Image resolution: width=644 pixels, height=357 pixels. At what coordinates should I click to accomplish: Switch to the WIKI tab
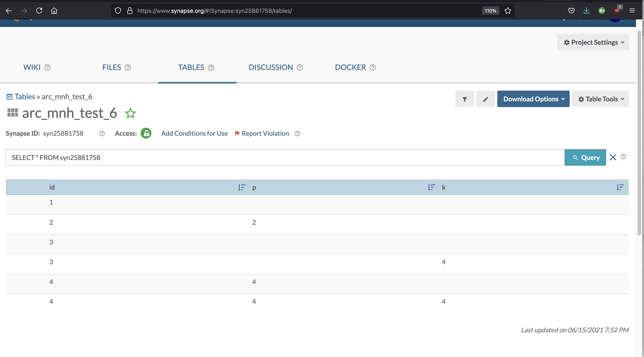point(32,67)
